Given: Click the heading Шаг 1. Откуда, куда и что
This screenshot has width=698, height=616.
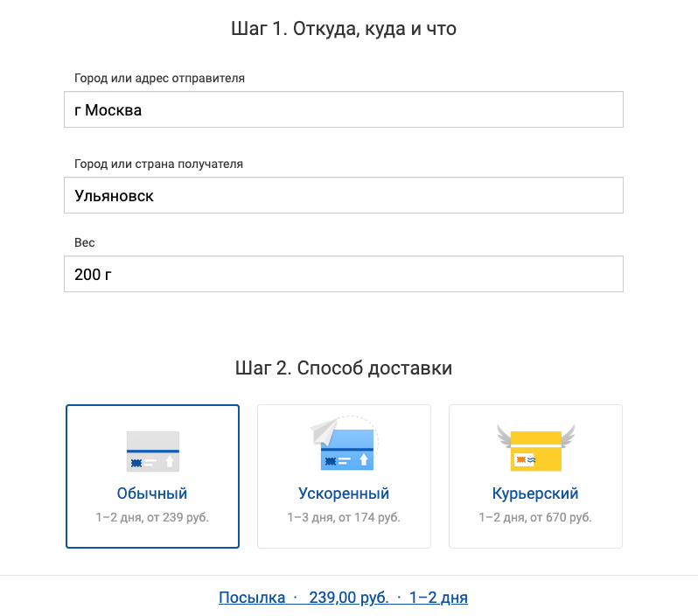Looking at the screenshot, I should coord(344,29).
